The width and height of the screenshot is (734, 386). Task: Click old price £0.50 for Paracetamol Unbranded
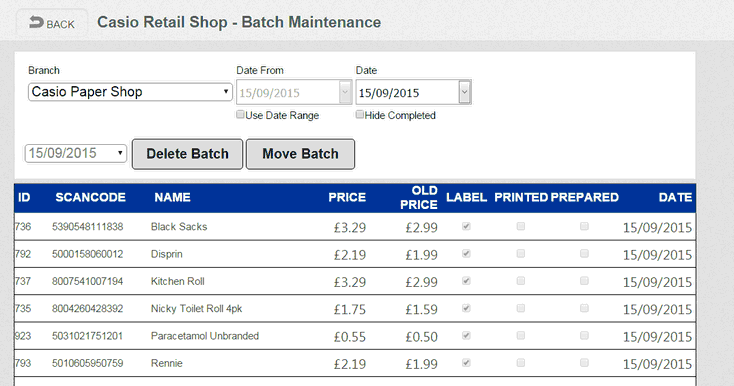(421, 337)
